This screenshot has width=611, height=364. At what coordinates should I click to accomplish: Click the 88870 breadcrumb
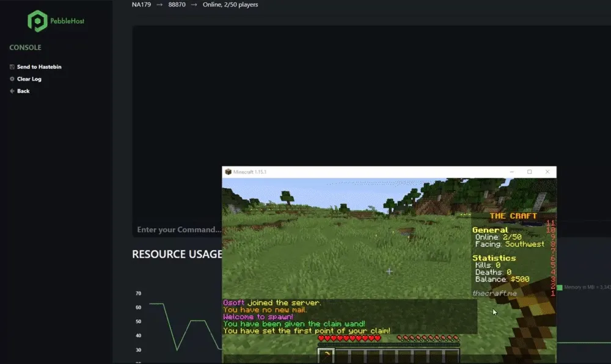tap(177, 5)
